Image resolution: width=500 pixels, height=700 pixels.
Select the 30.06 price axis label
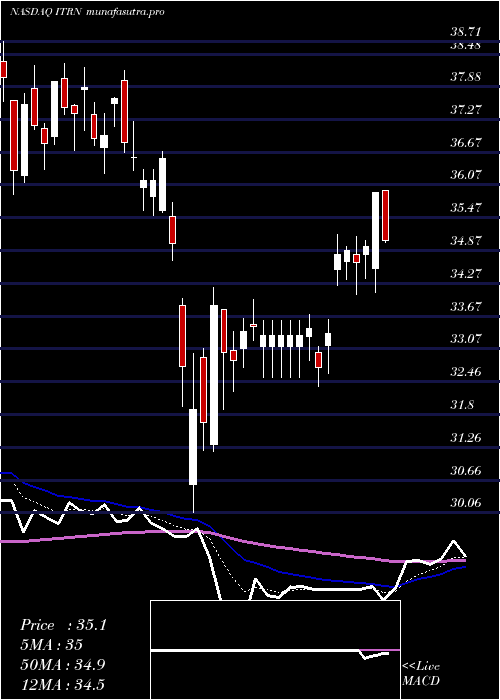click(x=465, y=503)
